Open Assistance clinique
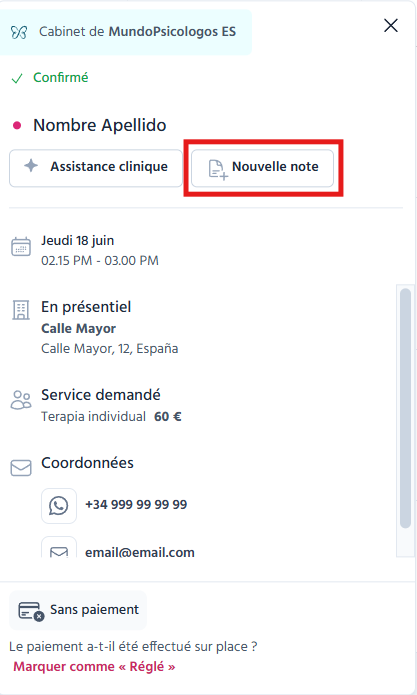The width and height of the screenshot is (417, 695). coord(96,168)
